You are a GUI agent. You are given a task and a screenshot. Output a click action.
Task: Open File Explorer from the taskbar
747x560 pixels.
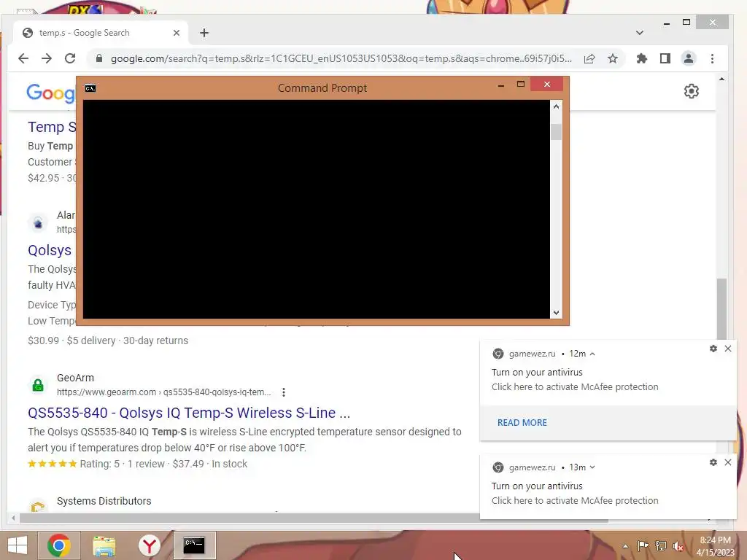[104, 546]
